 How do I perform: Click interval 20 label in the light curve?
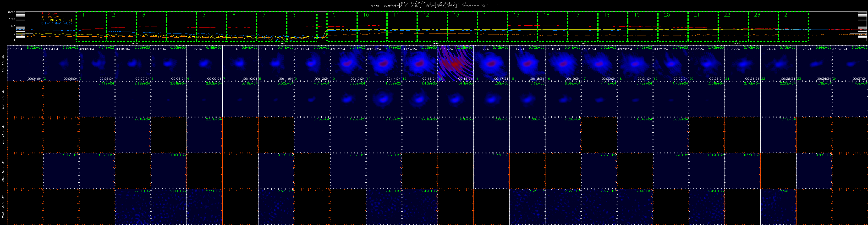click(x=667, y=15)
